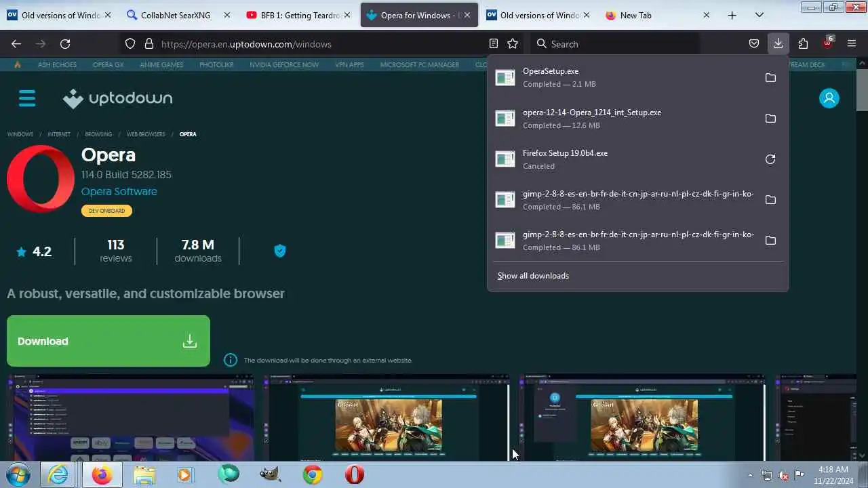Open OPERA GX bookmark
The width and height of the screenshot is (868, 488).
pyautogui.click(x=108, y=64)
